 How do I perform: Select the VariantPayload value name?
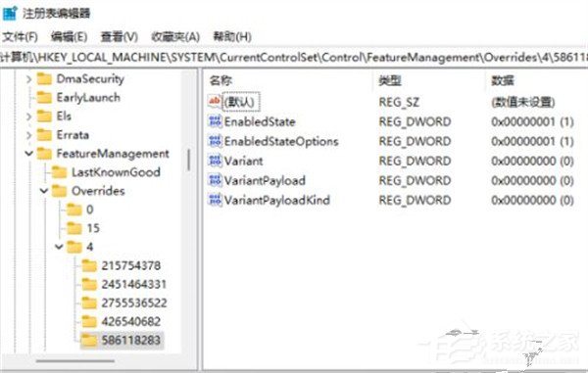[x=265, y=180]
